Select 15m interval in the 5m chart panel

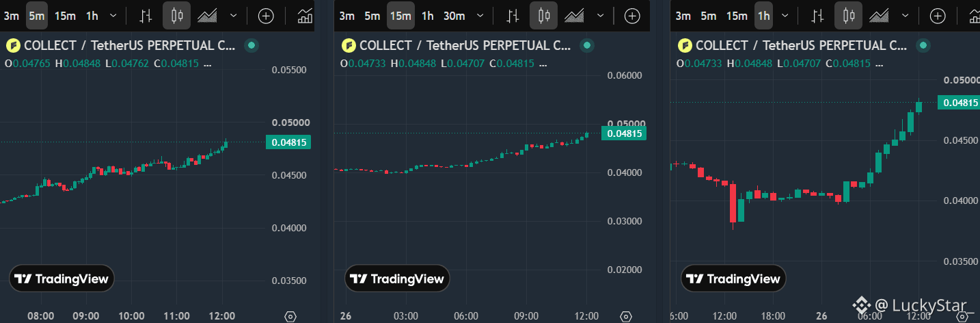pyautogui.click(x=65, y=16)
